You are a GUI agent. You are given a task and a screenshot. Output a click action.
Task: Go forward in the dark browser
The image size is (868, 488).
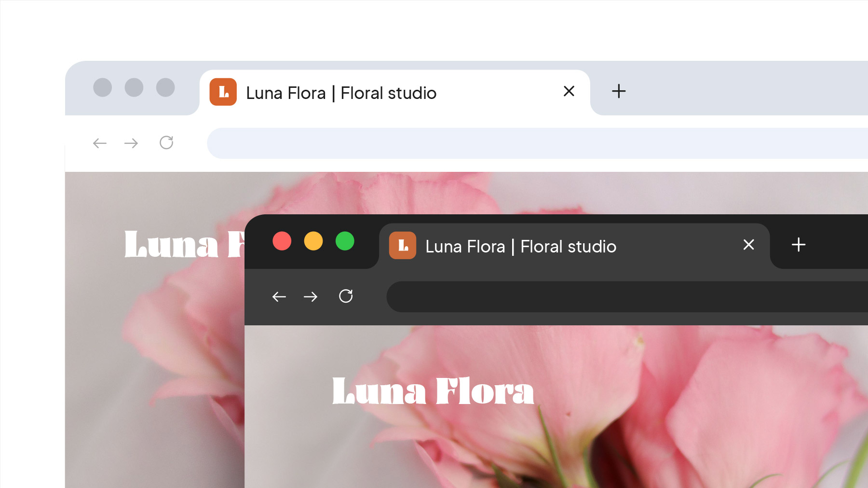(311, 296)
